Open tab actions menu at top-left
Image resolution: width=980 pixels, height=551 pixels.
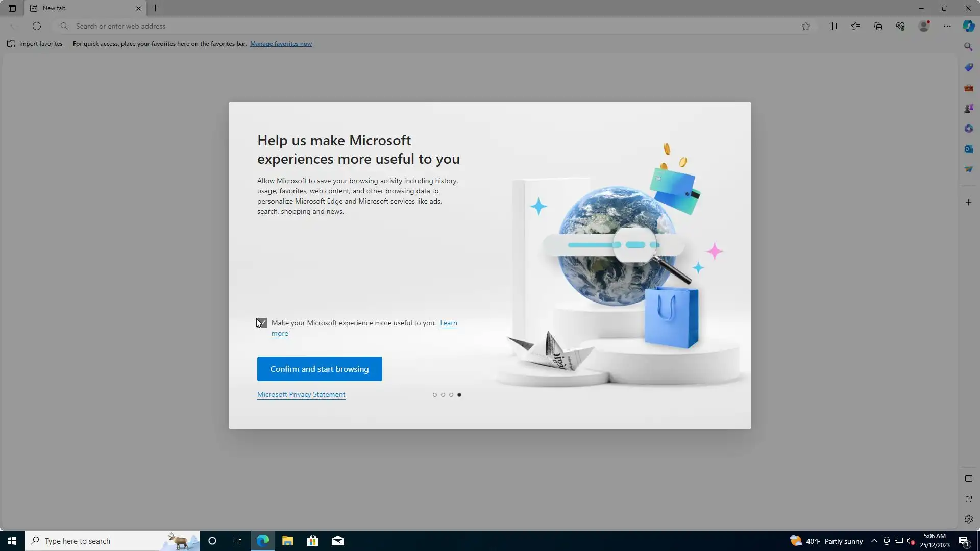tap(12, 8)
